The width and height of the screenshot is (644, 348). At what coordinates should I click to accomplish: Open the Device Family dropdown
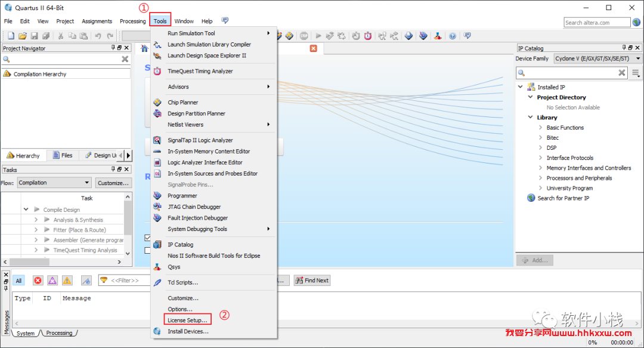tap(597, 58)
